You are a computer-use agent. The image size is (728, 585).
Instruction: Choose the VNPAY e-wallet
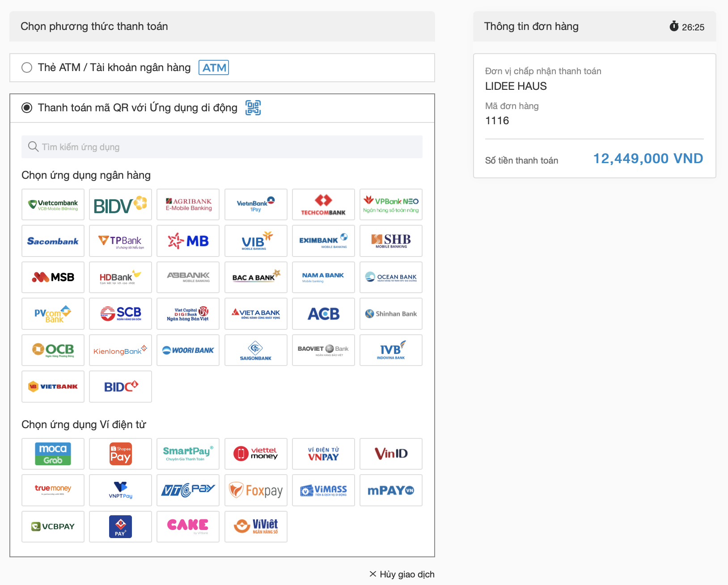pyautogui.click(x=323, y=454)
